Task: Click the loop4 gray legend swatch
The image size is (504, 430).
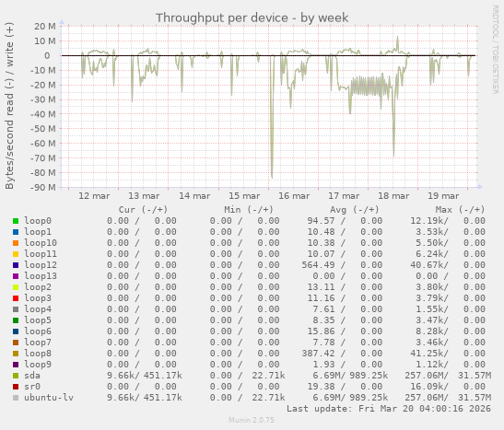Action: coord(16,309)
